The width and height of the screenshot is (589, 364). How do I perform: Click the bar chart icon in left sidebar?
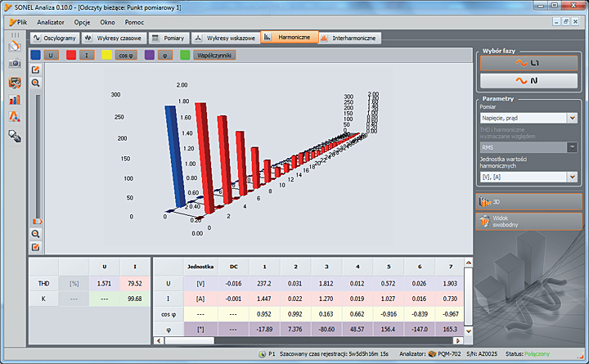click(15, 100)
